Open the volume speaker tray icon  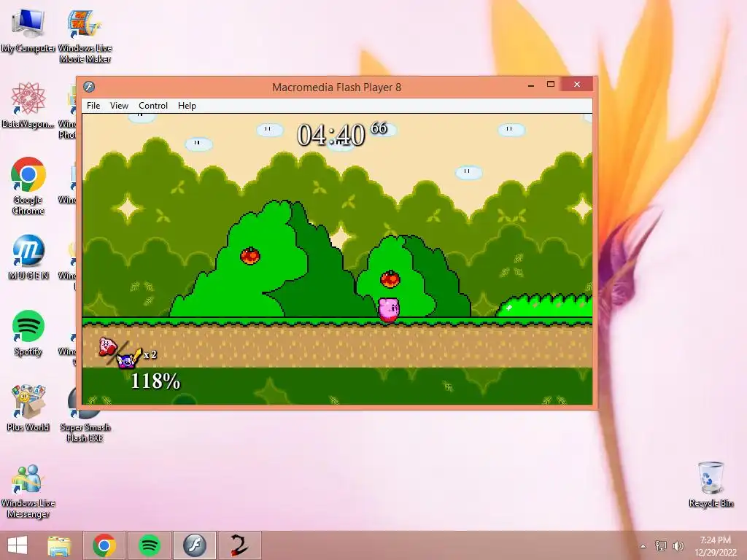678,546
